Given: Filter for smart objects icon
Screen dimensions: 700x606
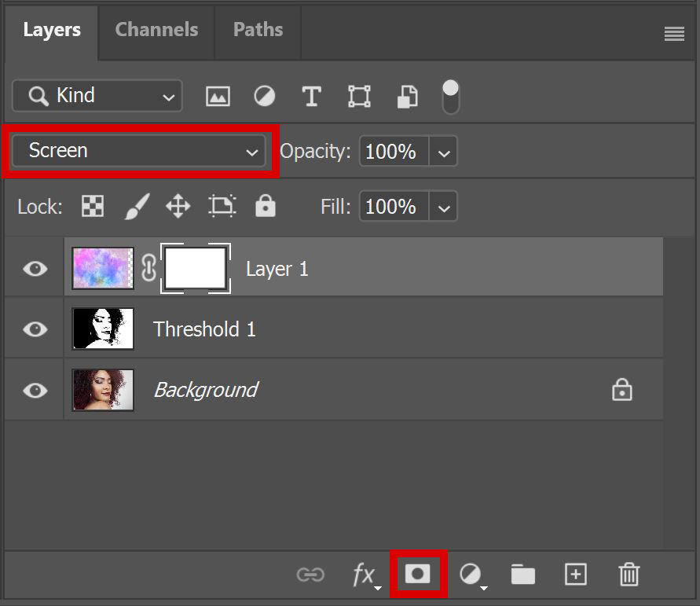Looking at the screenshot, I should 407,97.
